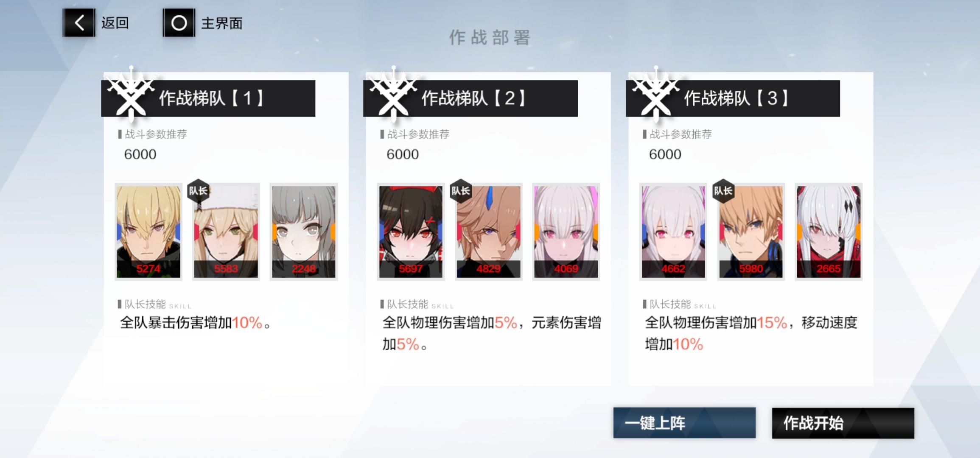Image resolution: width=980 pixels, height=458 pixels.
Task: Open the 作战梯队【2】 squad header
Action: (x=470, y=98)
